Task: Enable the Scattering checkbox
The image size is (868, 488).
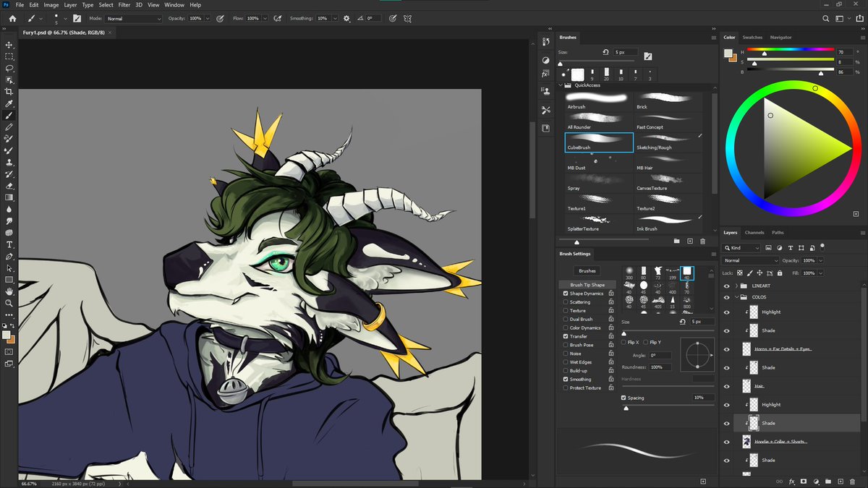Action: pos(566,302)
